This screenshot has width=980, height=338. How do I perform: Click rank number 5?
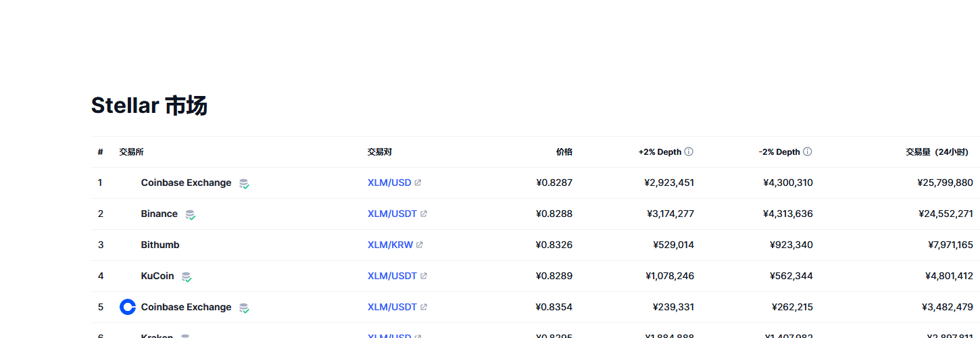pyautogui.click(x=101, y=308)
